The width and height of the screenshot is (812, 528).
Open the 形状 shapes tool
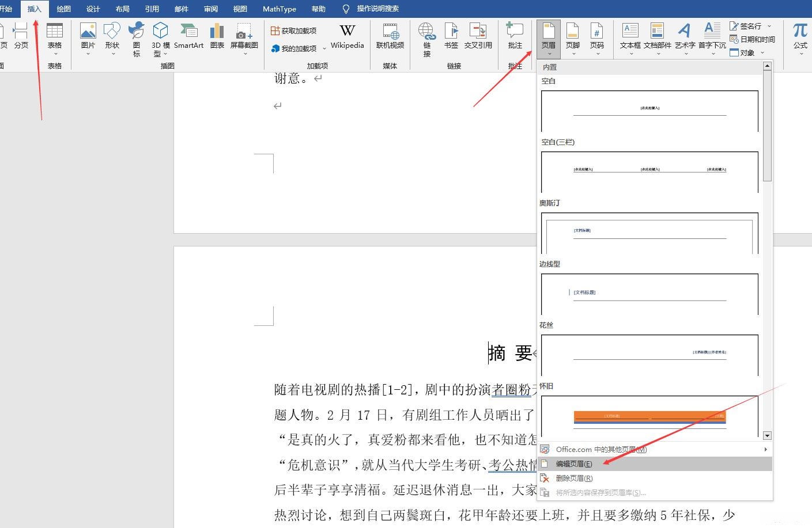[x=112, y=36]
